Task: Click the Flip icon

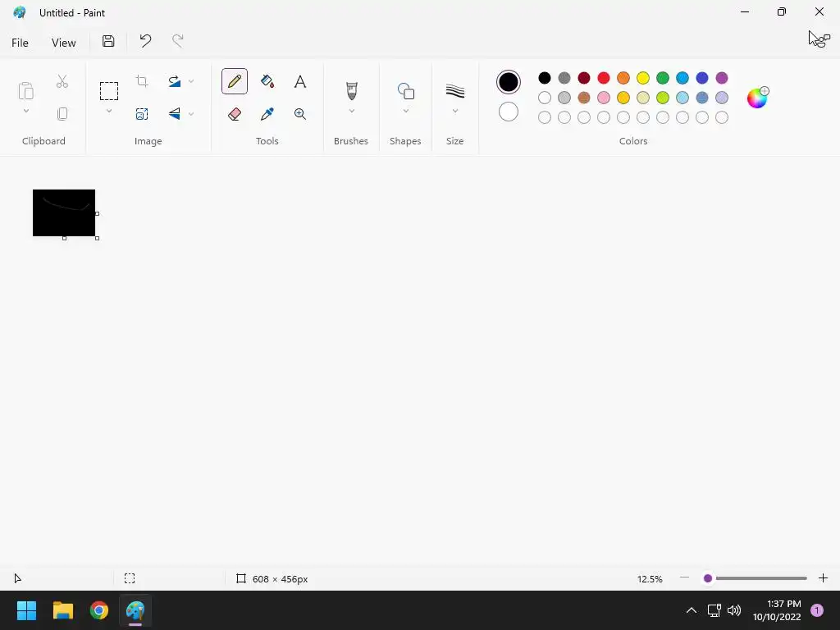Action: [x=174, y=113]
